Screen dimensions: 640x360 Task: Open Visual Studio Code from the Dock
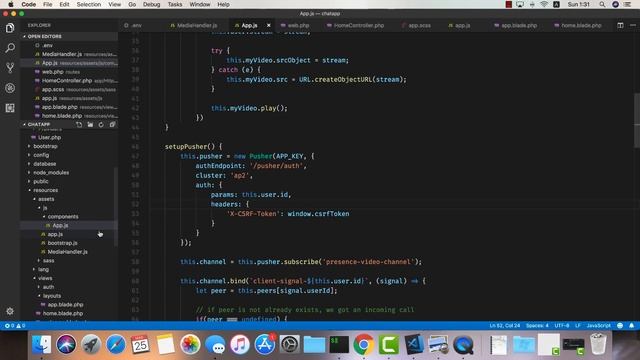coord(414,345)
